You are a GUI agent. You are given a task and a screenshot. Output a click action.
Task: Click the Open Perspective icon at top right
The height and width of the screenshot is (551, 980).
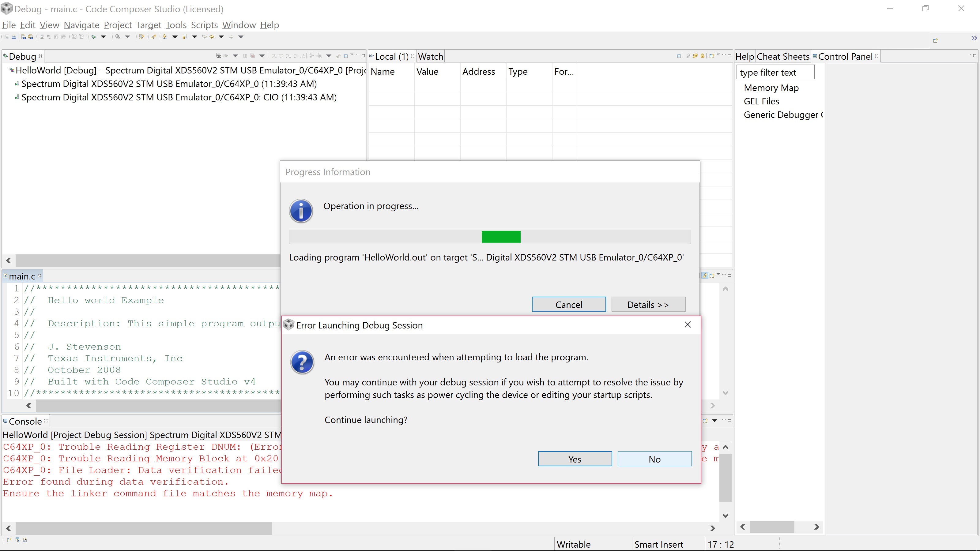pos(936,40)
